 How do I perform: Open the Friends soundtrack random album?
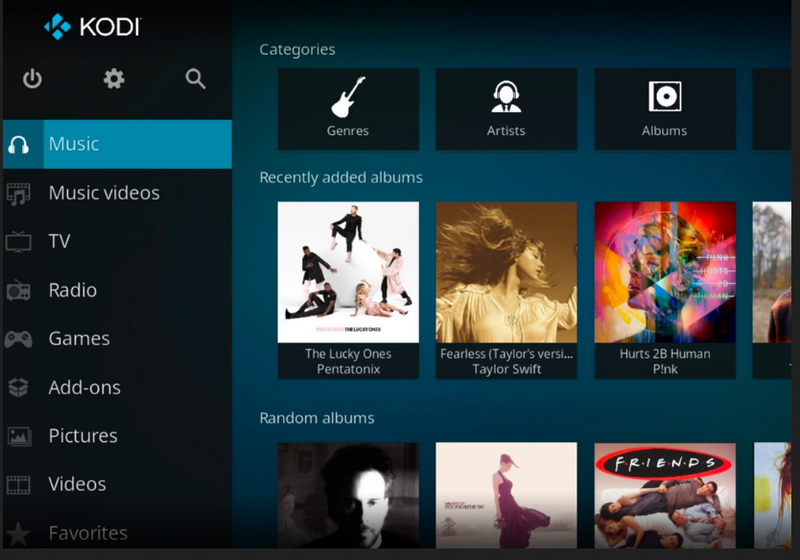pos(665,495)
